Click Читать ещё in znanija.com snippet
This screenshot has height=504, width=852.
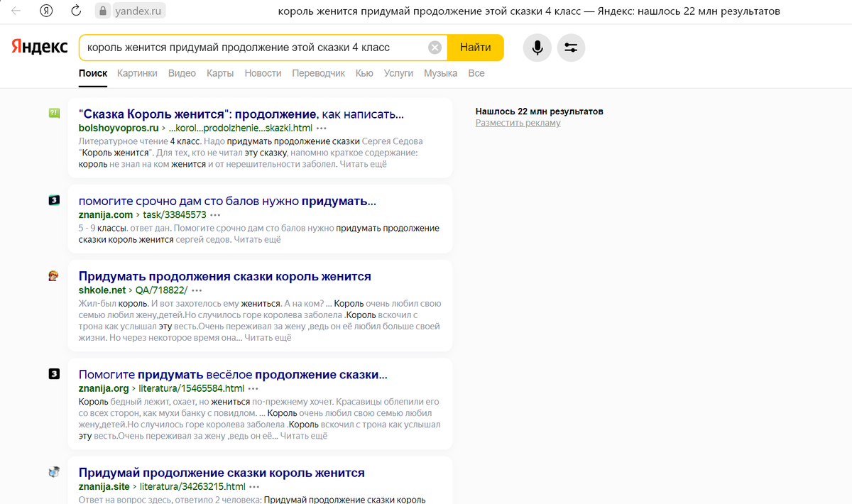coord(257,239)
